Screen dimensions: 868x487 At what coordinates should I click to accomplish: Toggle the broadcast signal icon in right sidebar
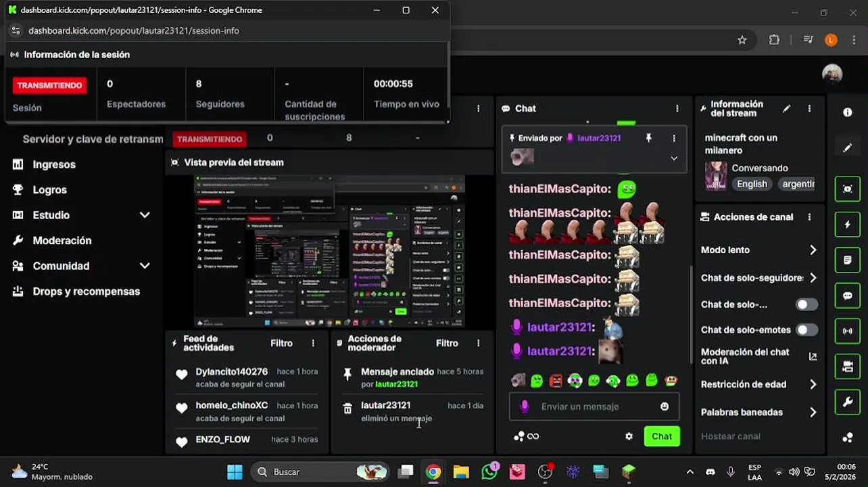[x=847, y=331]
